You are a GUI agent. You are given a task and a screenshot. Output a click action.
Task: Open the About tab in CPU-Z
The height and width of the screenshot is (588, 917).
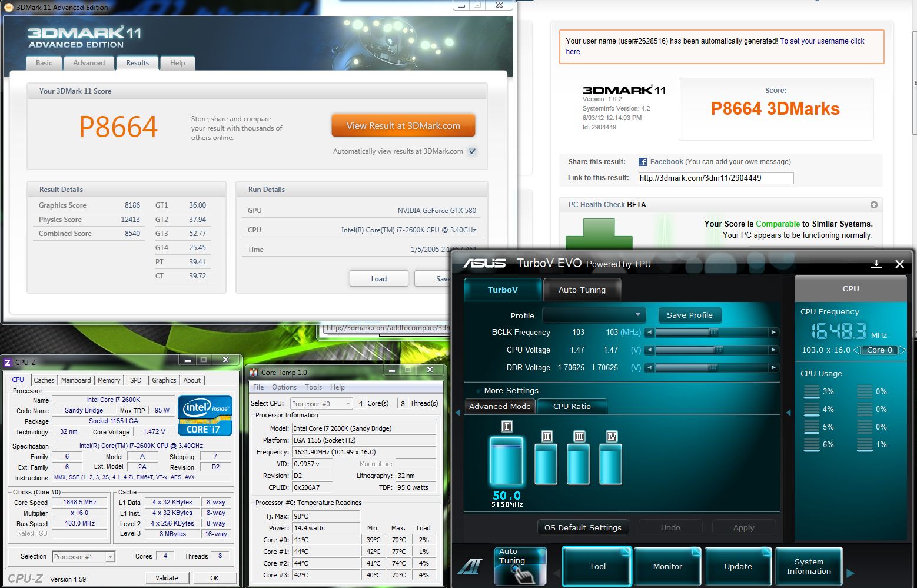pos(192,380)
